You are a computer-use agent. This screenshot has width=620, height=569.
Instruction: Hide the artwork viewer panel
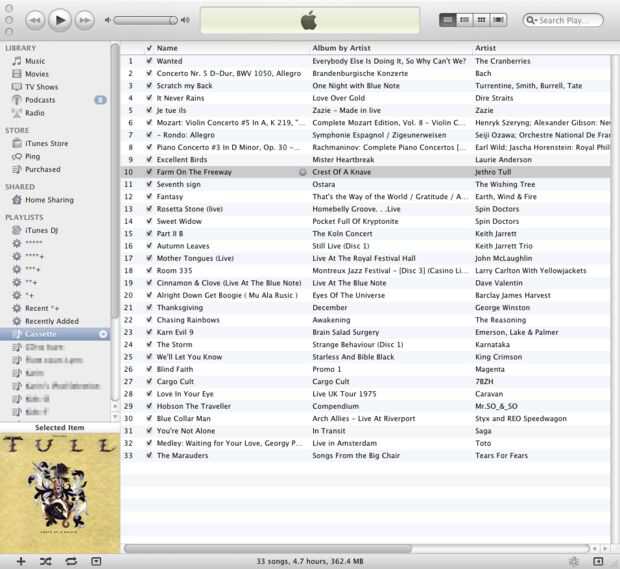[96, 561]
